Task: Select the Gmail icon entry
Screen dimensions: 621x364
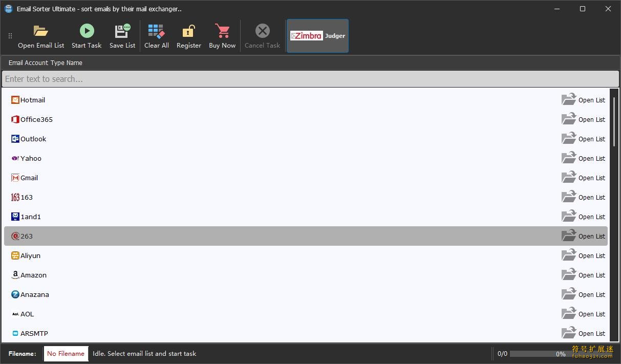Action: [15, 178]
